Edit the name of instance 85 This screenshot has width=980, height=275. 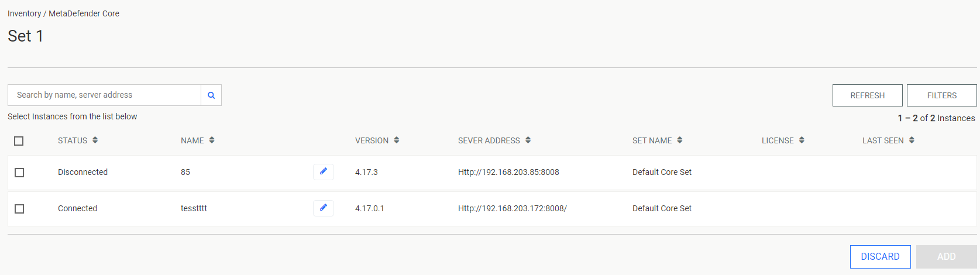[x=324, y=172]
